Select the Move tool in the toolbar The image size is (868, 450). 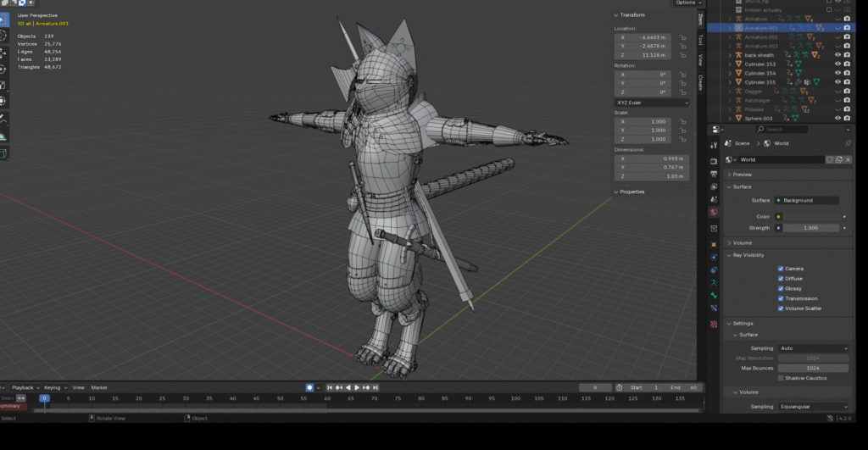3,53
